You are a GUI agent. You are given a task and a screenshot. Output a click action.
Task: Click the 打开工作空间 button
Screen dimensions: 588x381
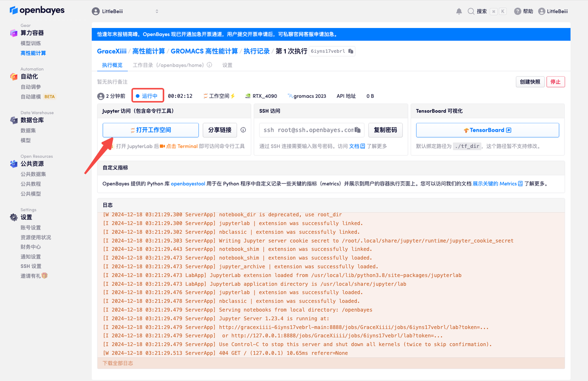(x=151, y=130)
